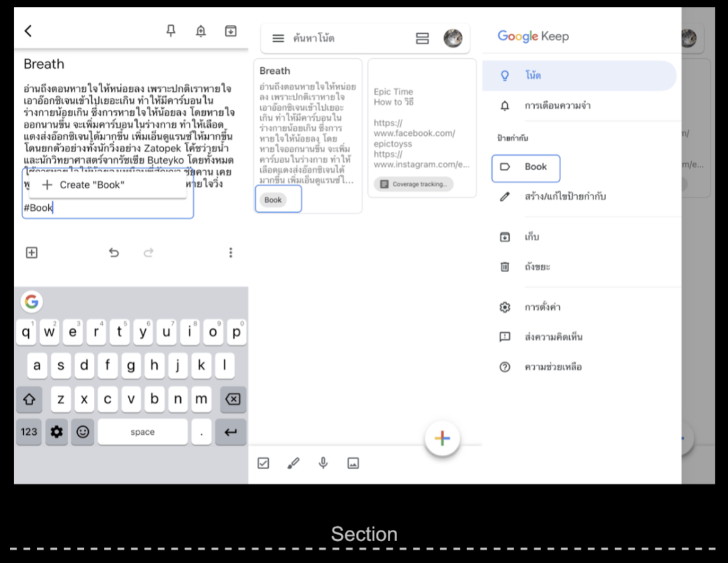Screen dimensions: 728x563
Task: Toggle list/grid view layout icon
Action: tap(422, 38)
